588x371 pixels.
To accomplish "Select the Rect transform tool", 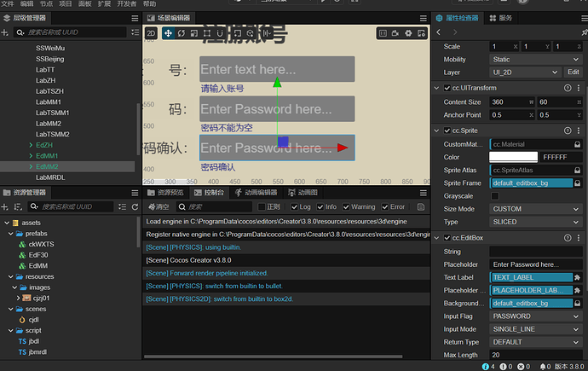I will tap(206, 33).
